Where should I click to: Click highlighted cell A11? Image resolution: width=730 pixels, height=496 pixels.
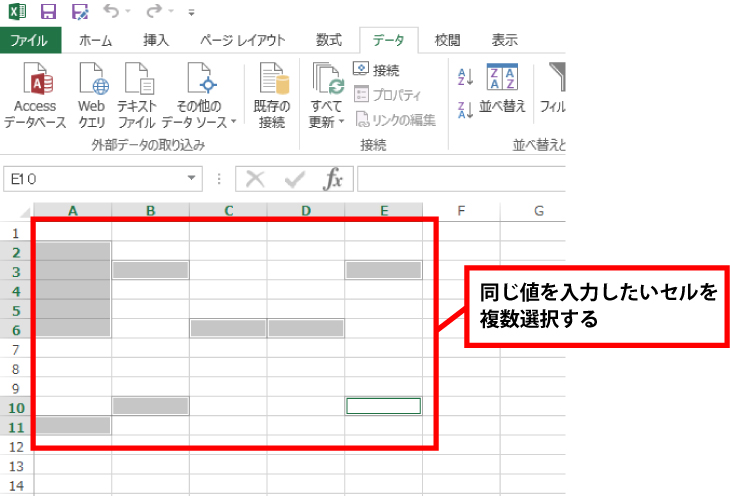[x=73, y=425]
